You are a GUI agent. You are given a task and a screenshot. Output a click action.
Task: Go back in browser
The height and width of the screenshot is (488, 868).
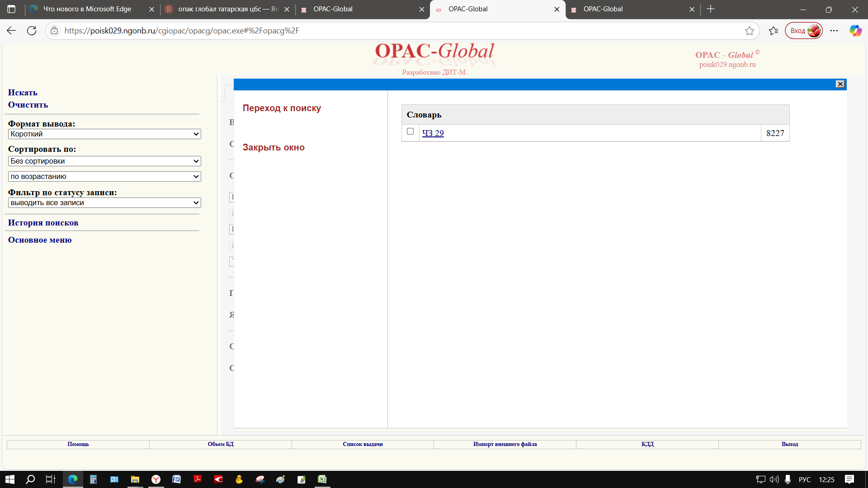pos(11,31)
